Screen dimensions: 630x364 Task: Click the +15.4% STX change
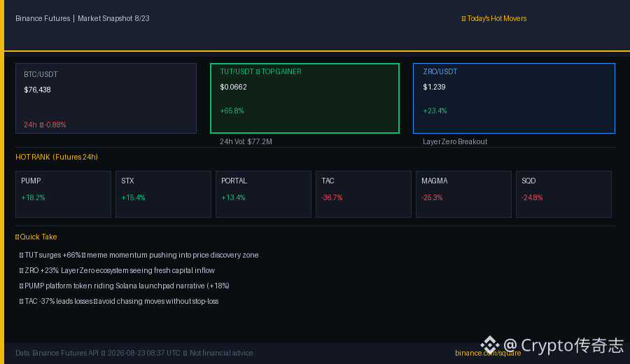(133, 197)
